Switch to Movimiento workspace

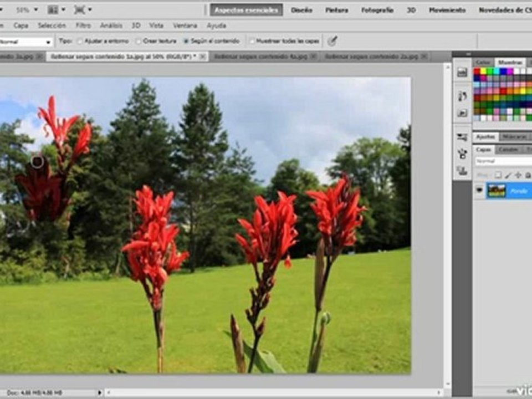(x=447, y=10)
